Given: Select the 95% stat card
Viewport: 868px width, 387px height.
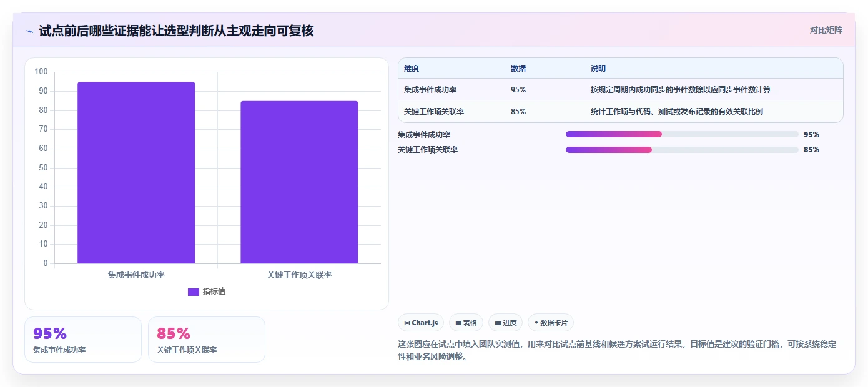Looking at the screenshot, I should (83, 340).
